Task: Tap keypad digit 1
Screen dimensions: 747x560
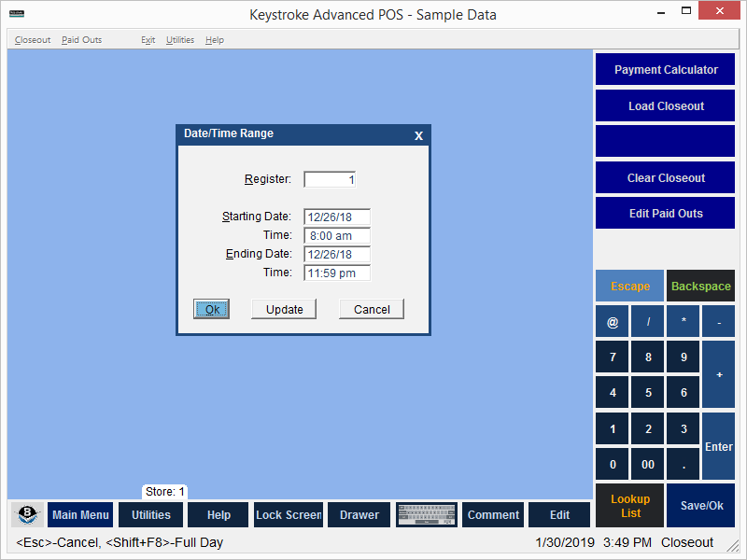Action: click(x=613, y=428)
